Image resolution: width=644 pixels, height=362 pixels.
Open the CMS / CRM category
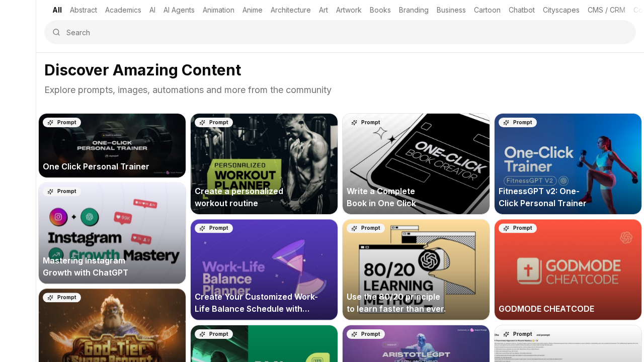click(606, 10)
